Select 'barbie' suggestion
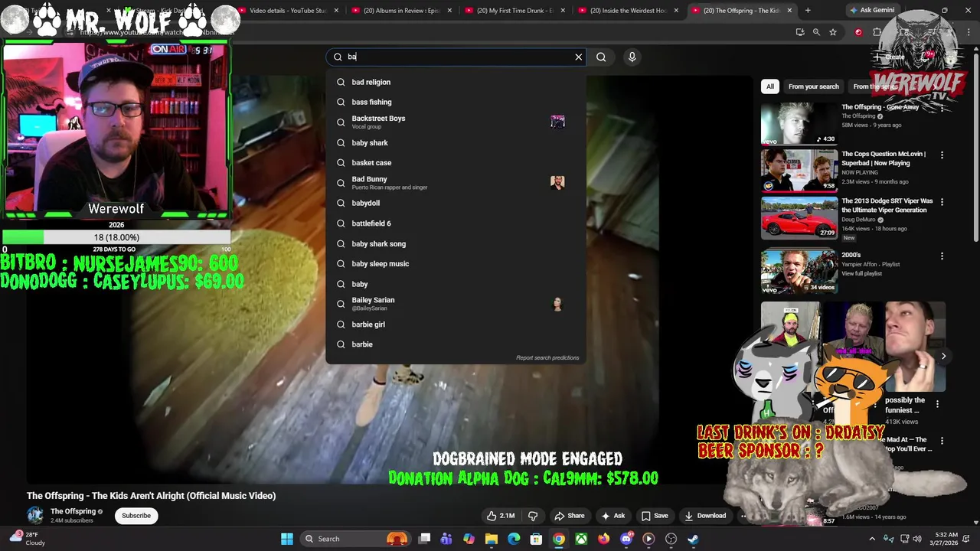This screenshot has width=980, height=551. pos(456,344)
